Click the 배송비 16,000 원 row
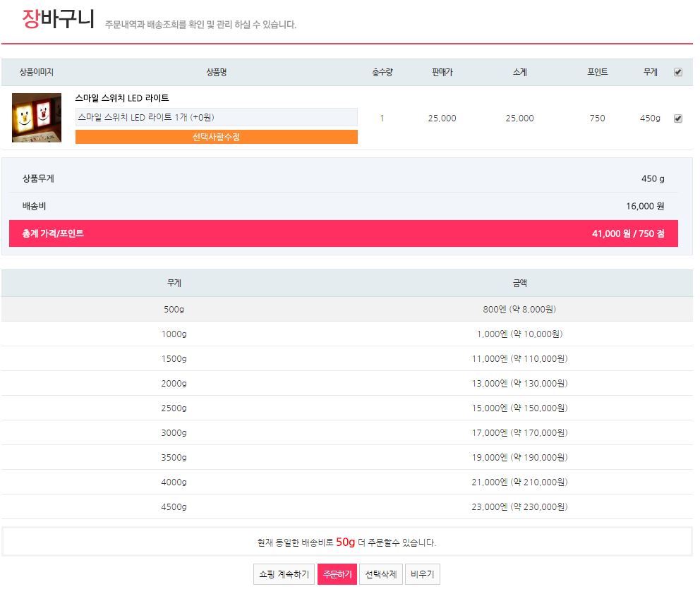The width and height of the screenshot is (700, 589). 343,206
